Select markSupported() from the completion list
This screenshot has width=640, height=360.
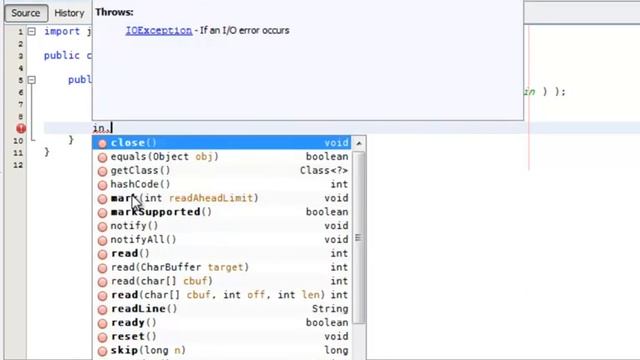(x=222, y=212)
